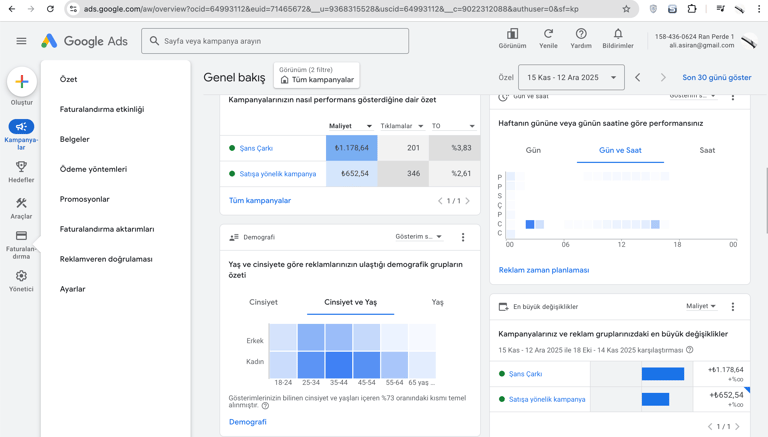Click the browser address bar
This screenshot has height=437, width=768.
[351, 9]
